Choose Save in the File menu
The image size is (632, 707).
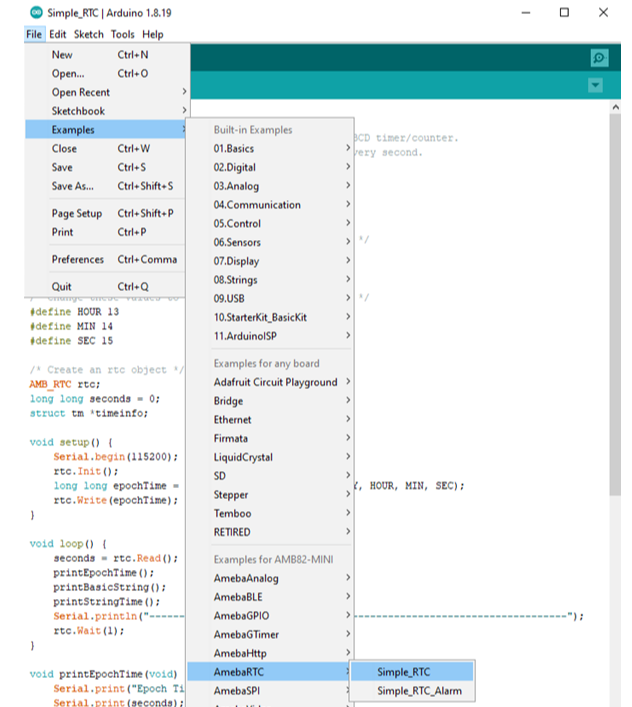[x=105, y=167]
